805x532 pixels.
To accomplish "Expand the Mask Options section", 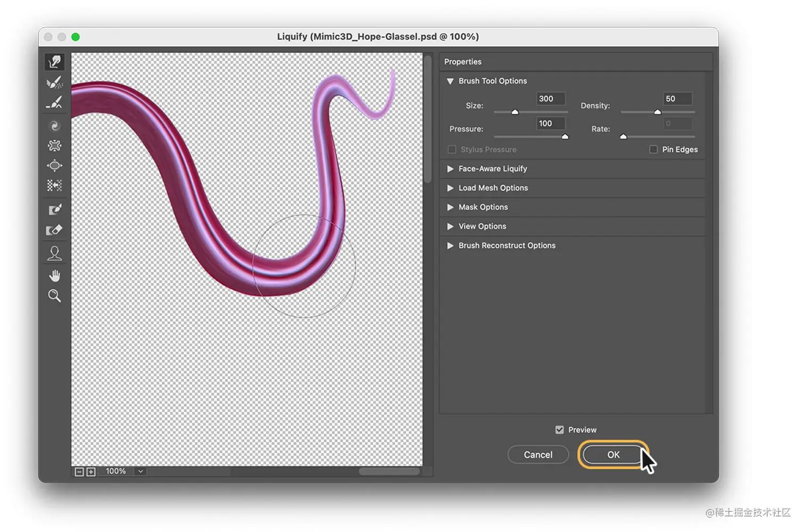I will click(450, 207).
